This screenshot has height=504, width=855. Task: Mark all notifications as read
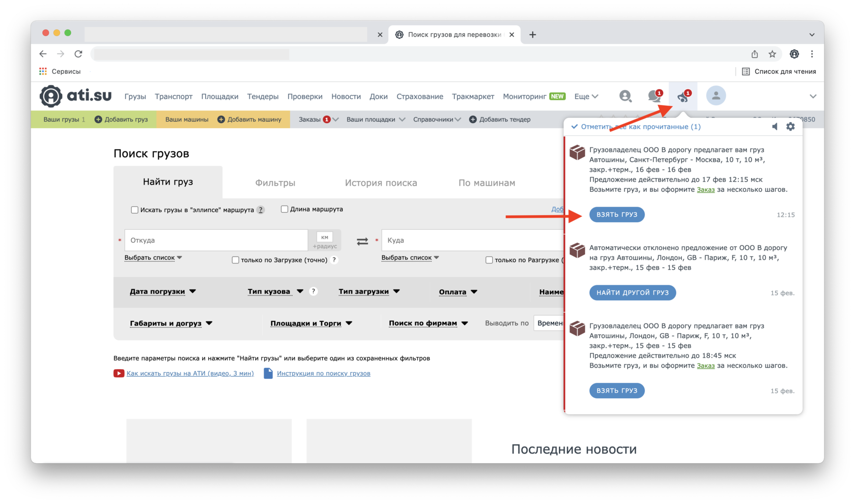(x=636, y=127)
